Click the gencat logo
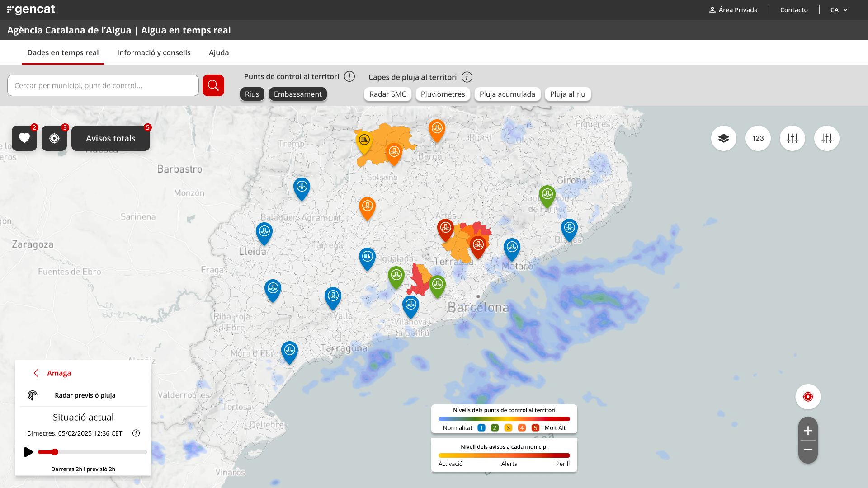The height and width of the screenshot is (488, 868). (31, 9)
